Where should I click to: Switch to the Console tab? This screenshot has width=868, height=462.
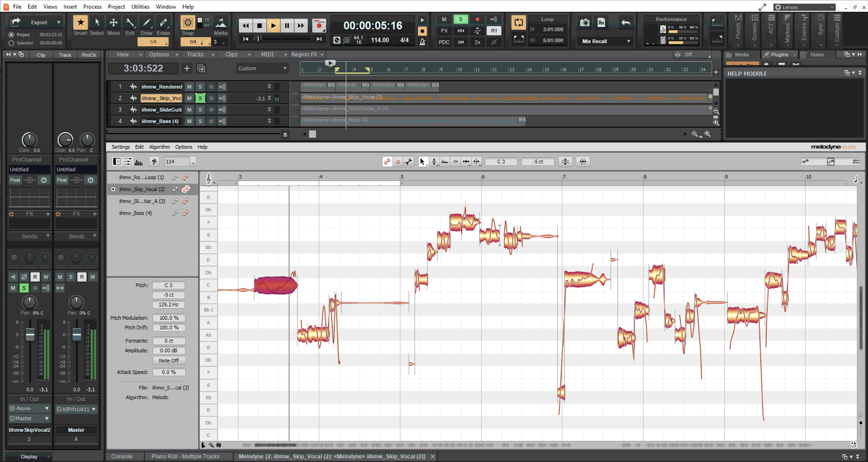[x=122, y=457]
